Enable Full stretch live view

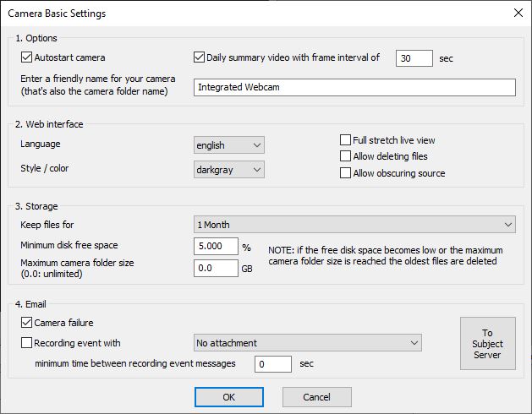click(345, 140)
